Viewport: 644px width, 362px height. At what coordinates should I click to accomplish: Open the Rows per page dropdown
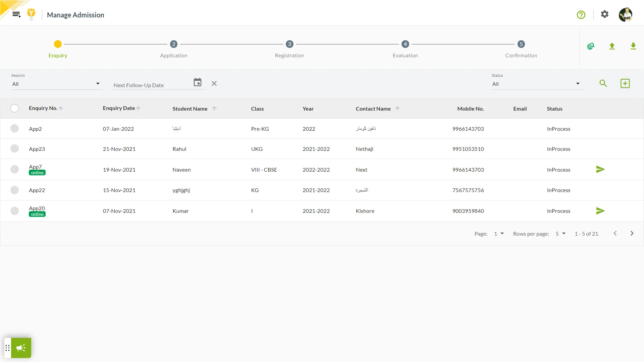560,234
